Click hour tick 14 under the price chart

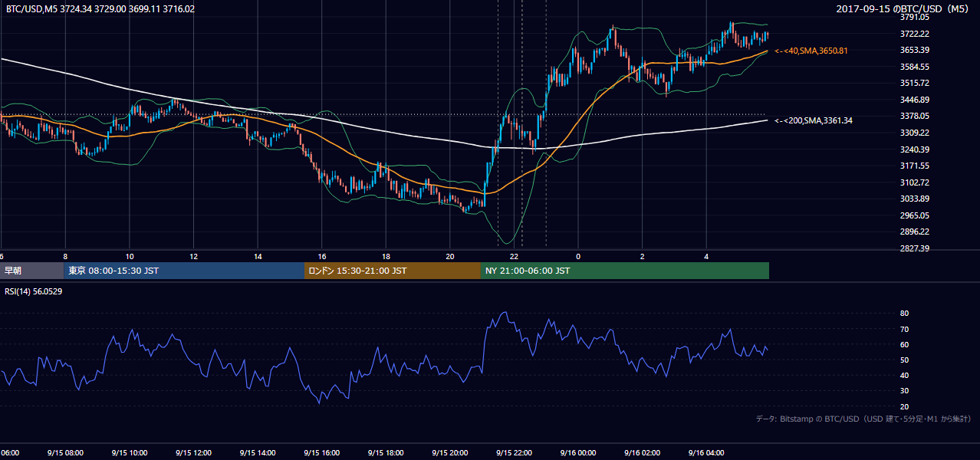[x=258, y=257]
